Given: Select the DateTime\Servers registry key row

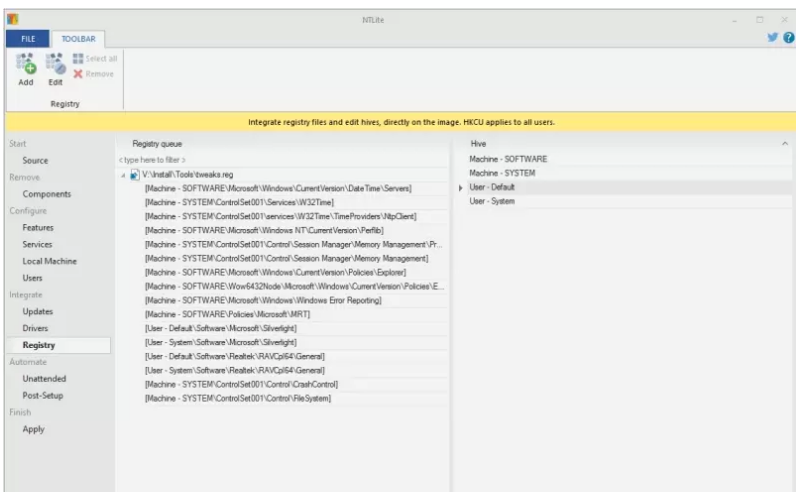Looking at the screenshot, I should [x=278, y=188].
